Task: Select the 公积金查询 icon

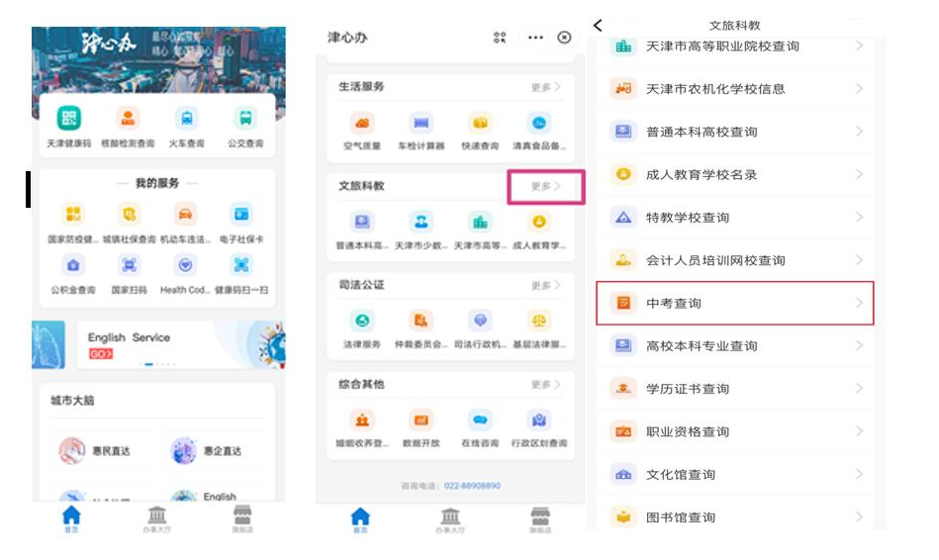Action: pyautogui.click(x=73, y=267)
